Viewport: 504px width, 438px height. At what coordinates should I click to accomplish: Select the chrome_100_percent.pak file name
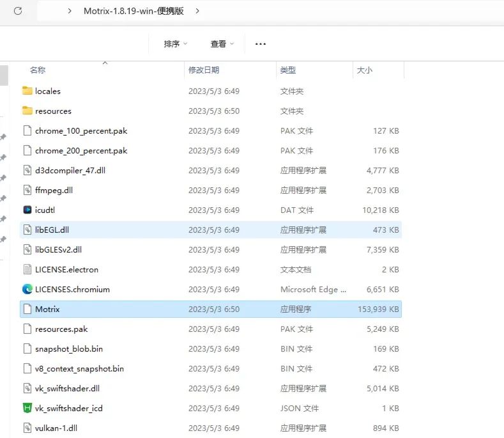coord(81,131)
